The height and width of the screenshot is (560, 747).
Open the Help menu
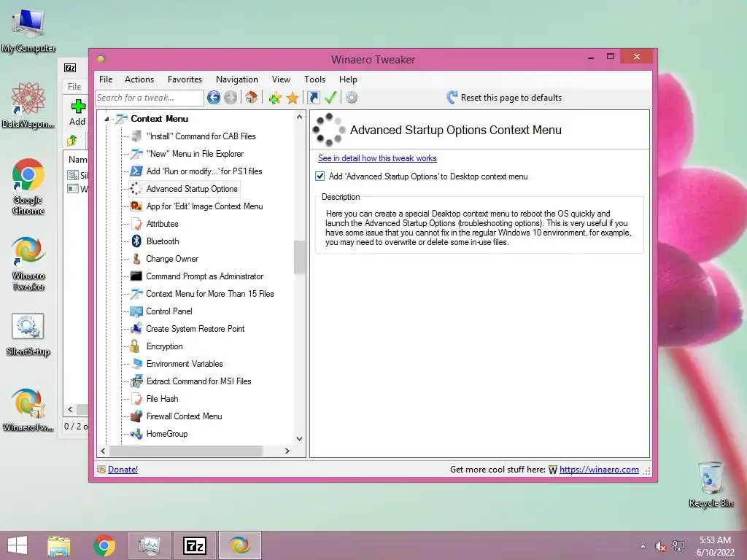[x=348, y=79]
